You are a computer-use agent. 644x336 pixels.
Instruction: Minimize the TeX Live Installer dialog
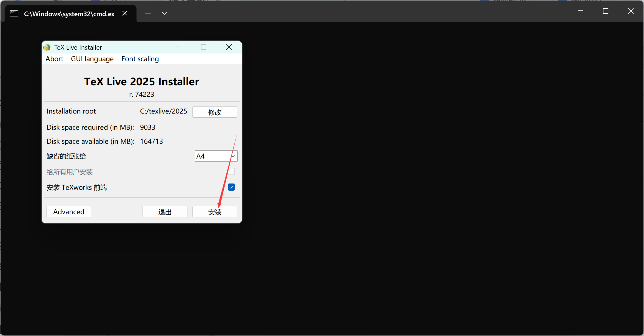pos(179,47)
